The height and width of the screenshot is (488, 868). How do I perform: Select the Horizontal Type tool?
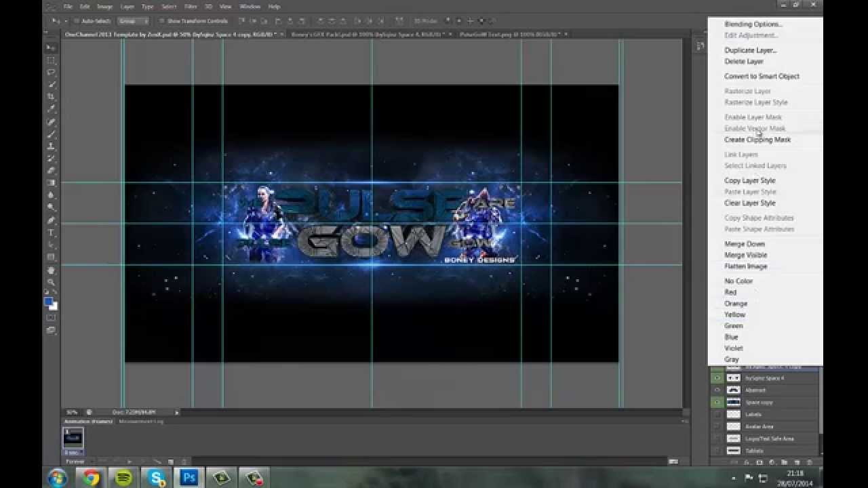(x=51, y=232)
